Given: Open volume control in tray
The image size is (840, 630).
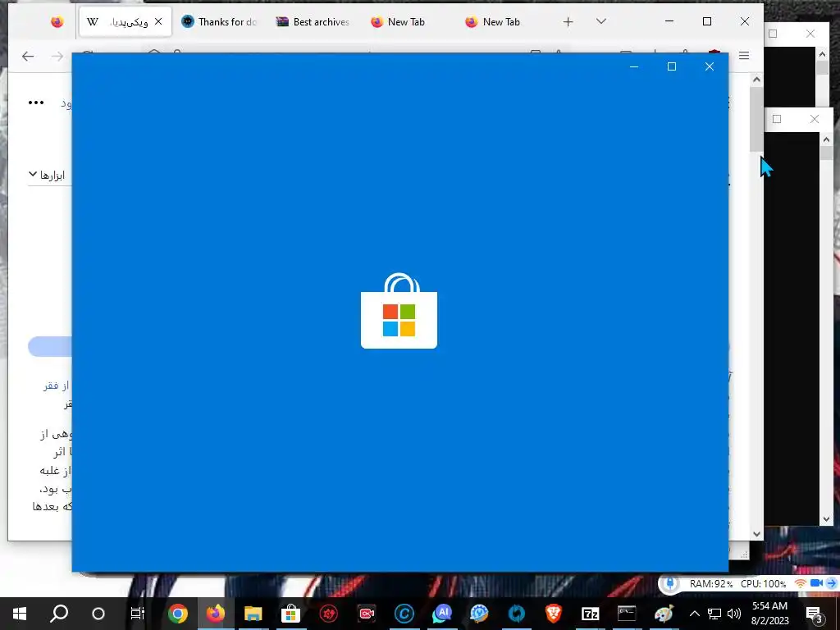Looking at the screenshot, I should pos(734,614).
